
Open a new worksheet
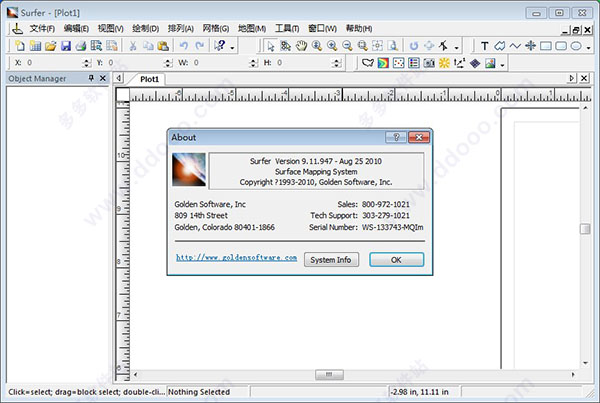pyautogui.click(x=35, y=46)
